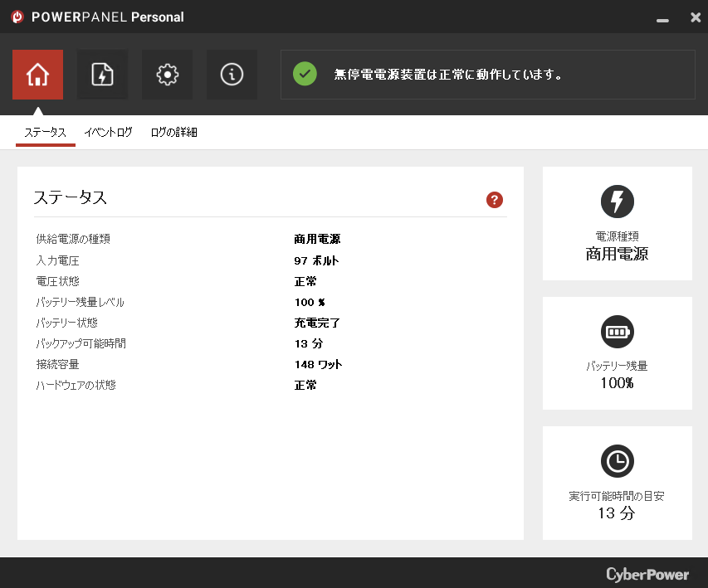Image resolution: width=708 pixels, height=588 pixels.
Task: Click the green checkmark status icon
Action: 305,75
